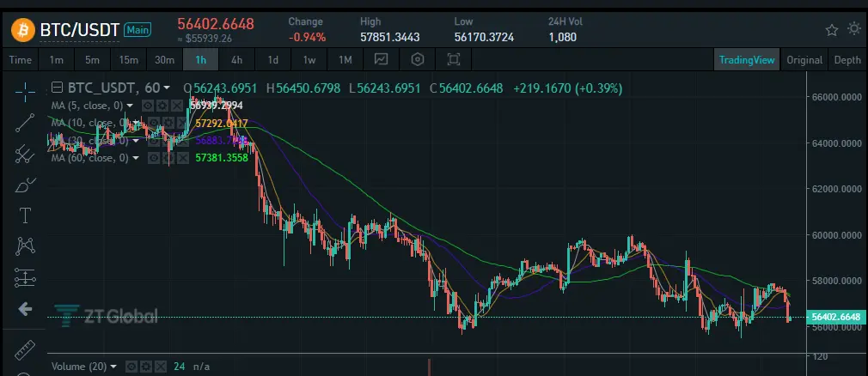
Task: Hide the Volume indicator eye icon
Action: tap(131, 367)
